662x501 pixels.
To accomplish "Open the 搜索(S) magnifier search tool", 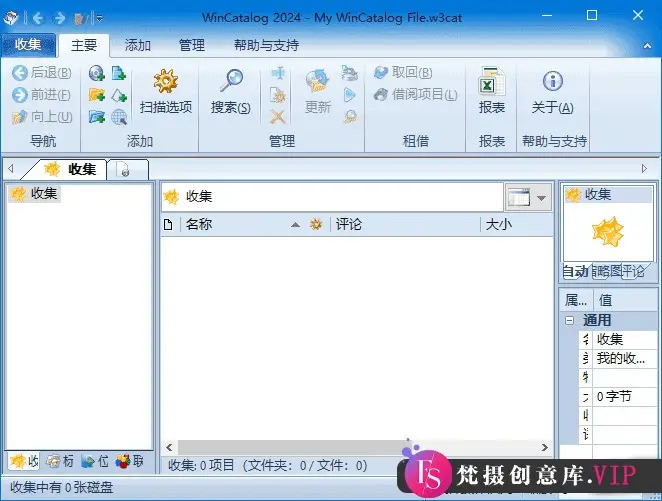I will [x=231, y=92].
